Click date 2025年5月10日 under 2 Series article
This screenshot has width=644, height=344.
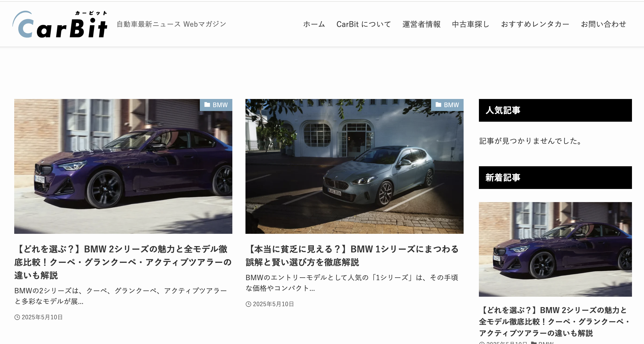(x=42, y=317)
